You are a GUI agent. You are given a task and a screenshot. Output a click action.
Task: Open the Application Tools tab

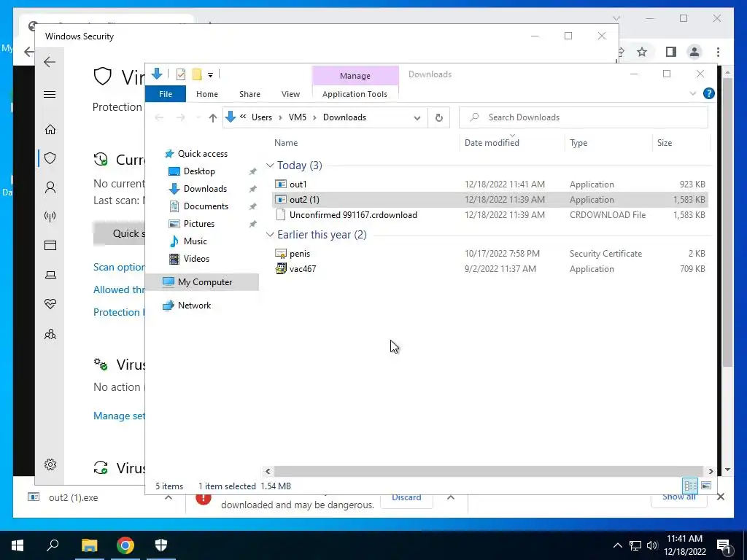355,94
